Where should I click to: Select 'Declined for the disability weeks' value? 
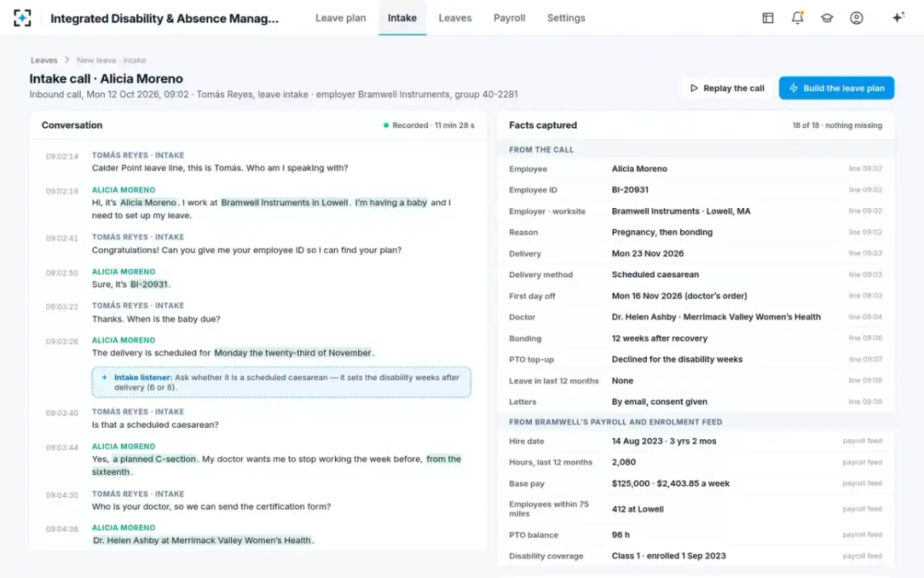click(677, 359)
